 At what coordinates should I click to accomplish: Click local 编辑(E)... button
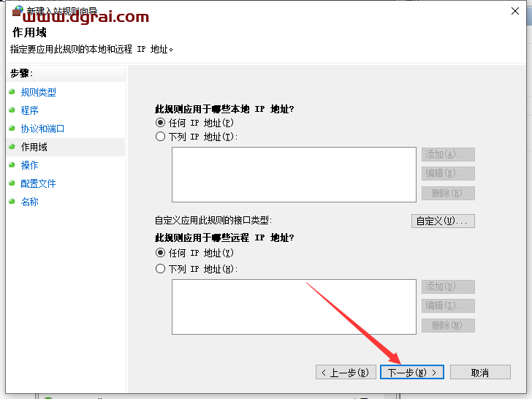(x=448, y=173)
